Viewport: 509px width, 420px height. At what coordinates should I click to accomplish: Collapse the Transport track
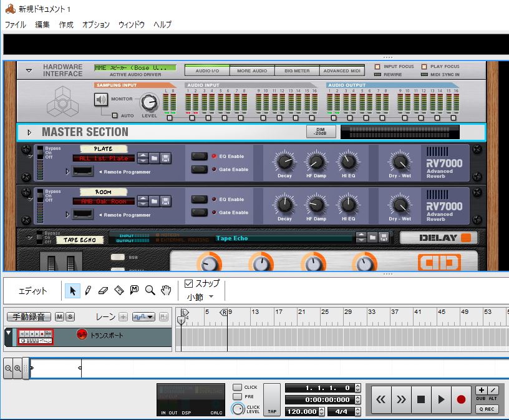pyautogui.click(x=9, y=332)
